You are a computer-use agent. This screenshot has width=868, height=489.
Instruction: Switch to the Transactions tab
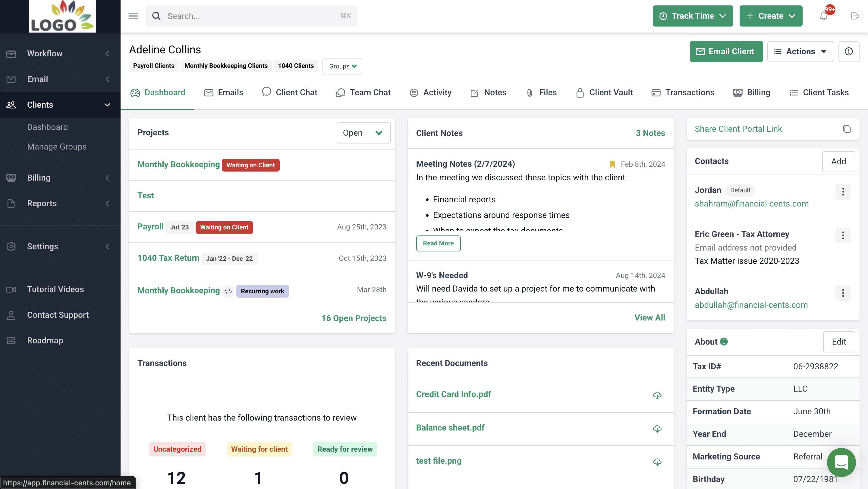point(689,92)
